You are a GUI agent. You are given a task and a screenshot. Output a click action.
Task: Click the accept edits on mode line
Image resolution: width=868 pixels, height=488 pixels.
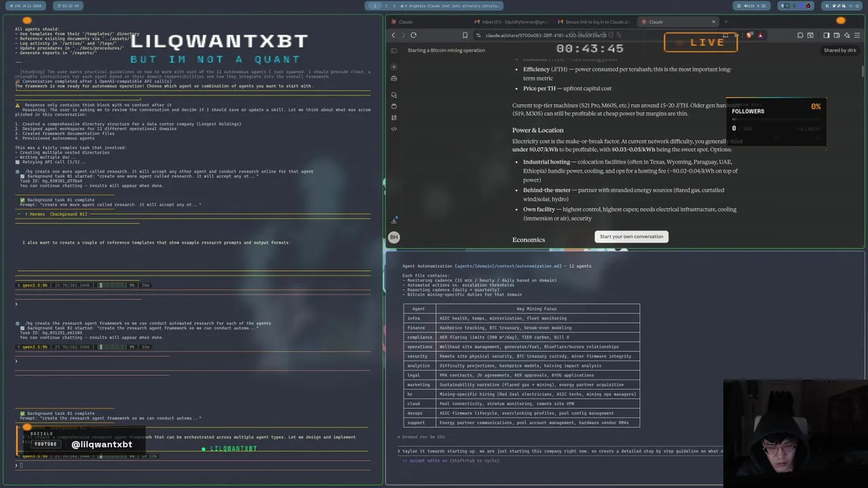tap(450, 461)
